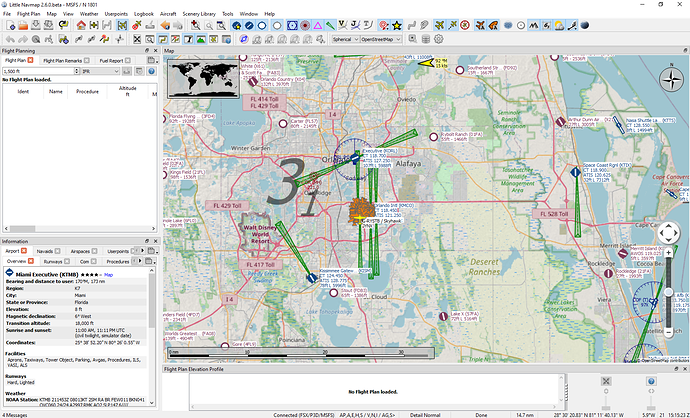Show more Information tabs with right arrow

pos(142,251)
